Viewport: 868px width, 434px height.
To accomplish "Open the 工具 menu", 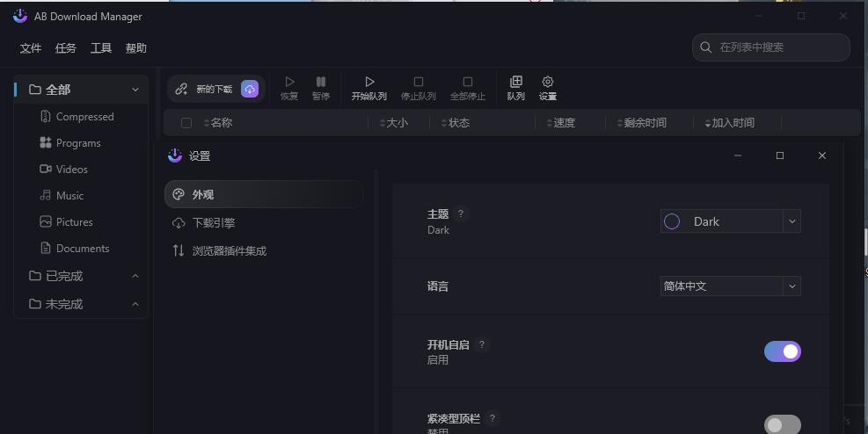I will [x=101, y=48].
